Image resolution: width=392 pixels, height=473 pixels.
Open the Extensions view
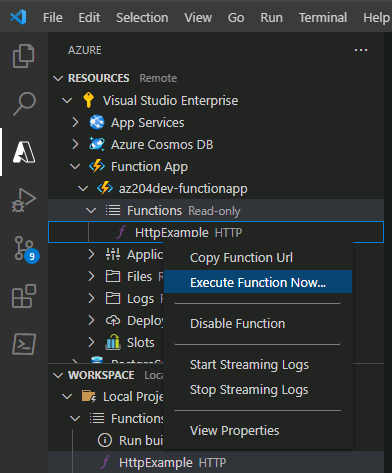click(x=24, y=296)
